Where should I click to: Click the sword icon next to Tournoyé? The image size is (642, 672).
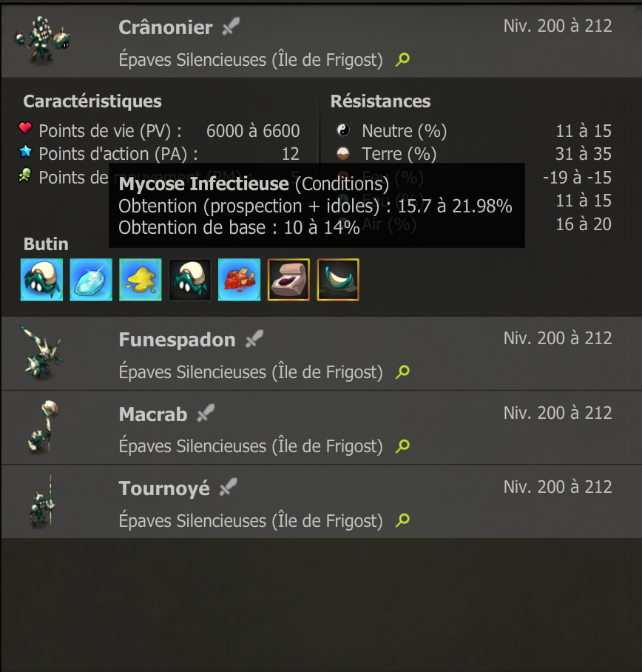228,487
